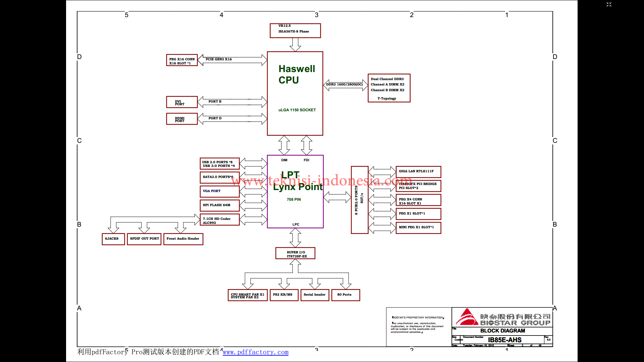Click the IB85E-AHS document number field

click(504, 340)
